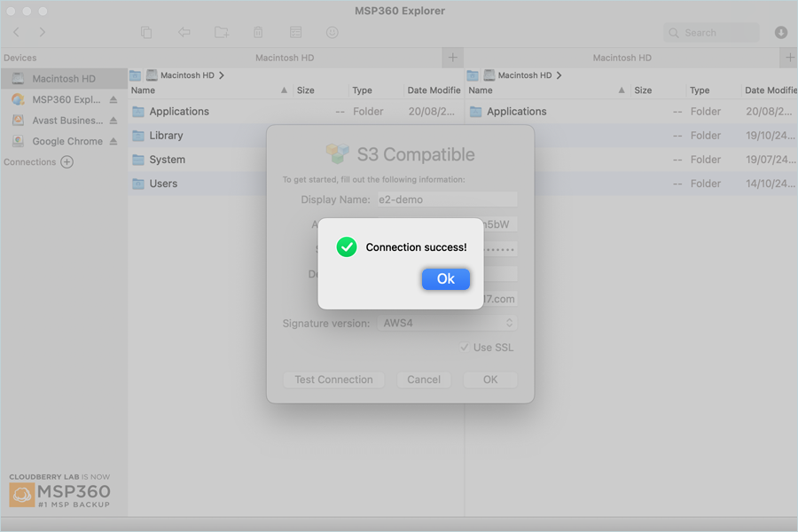Click the new folder toolbar icon
The image size is (798, 532).
(222, 33)
